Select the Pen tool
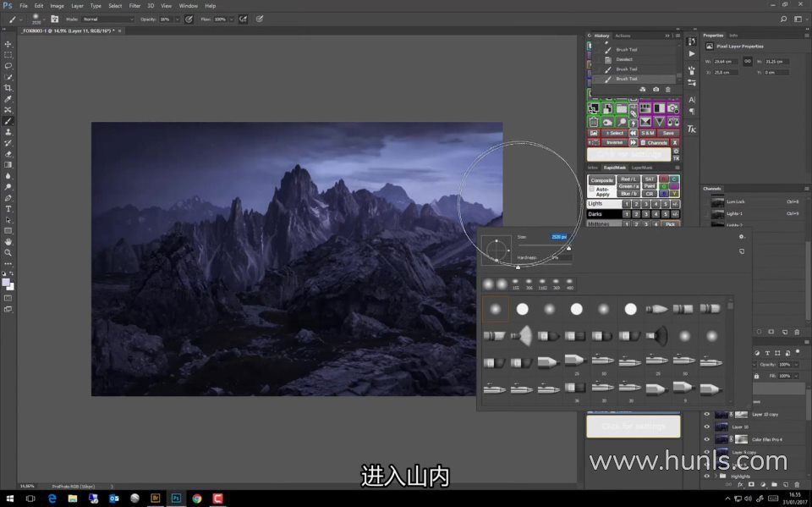812x507 pixels. (8, 198)
